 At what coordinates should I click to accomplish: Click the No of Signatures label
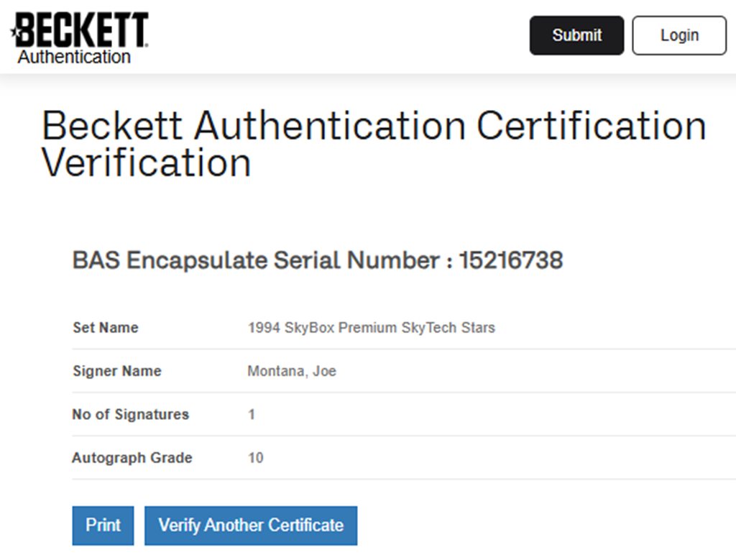[130, 414]
